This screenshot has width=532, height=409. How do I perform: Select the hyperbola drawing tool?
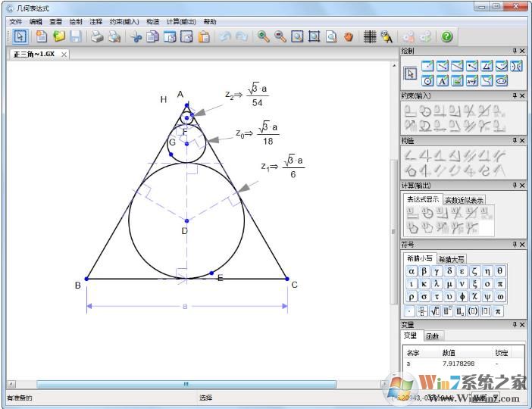click(x=516, y=66)
